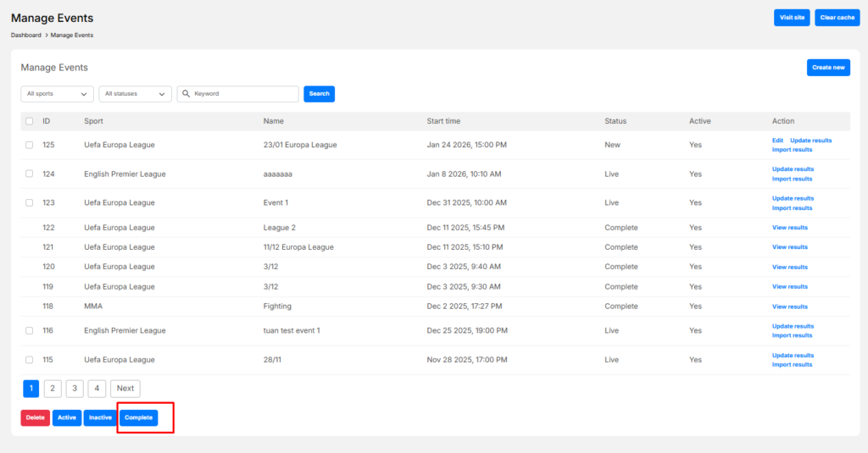Tick the select-all checkbox in table header
The image size is (868, 453).
point(29,121)
